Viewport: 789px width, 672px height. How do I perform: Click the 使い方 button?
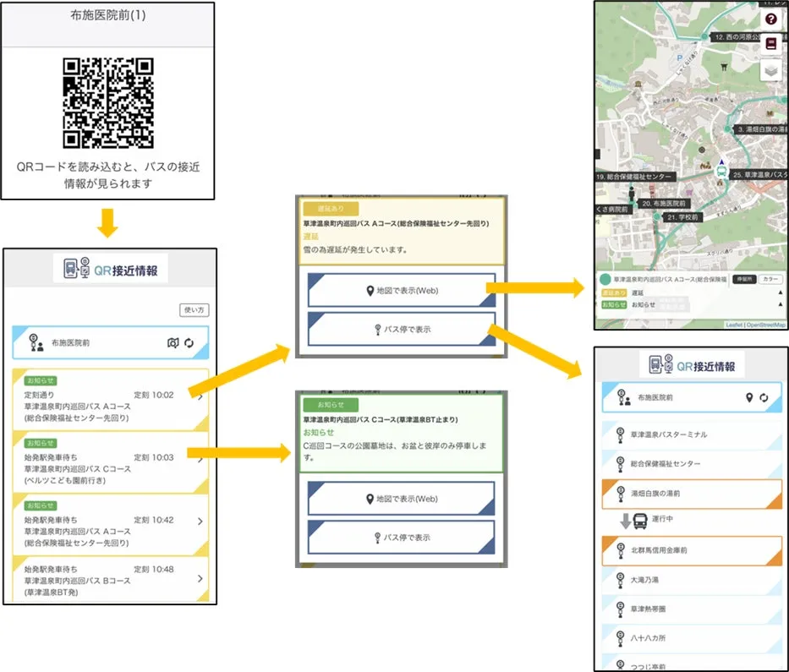click(195, 310)
